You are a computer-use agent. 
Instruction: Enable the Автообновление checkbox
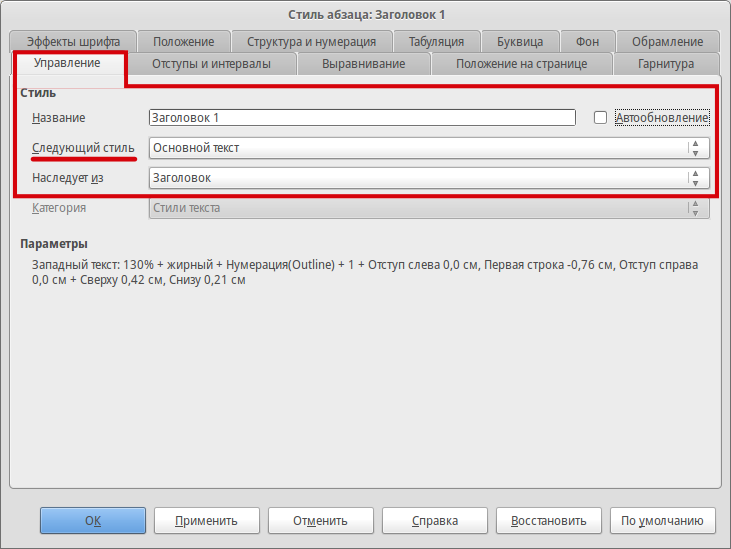tap(600, 117)
